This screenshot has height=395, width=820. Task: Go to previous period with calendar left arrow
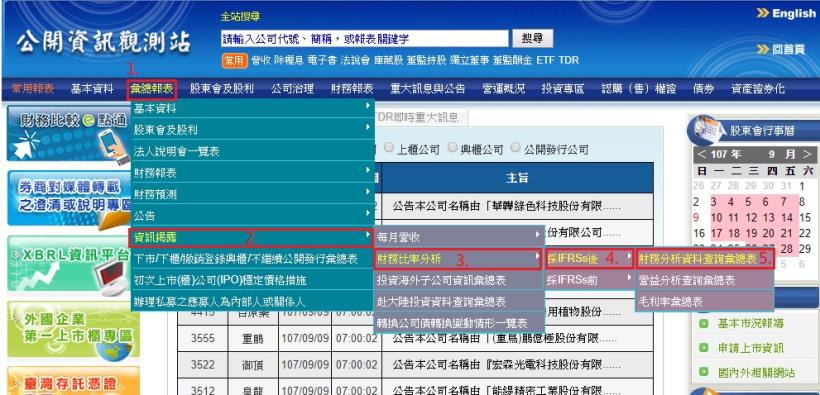click(x=701, y=154)
